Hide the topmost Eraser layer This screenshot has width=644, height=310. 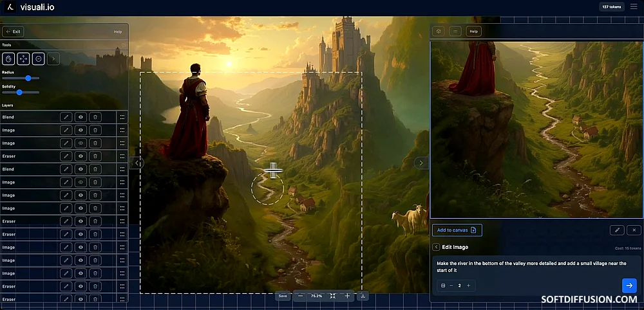point(80,156)
